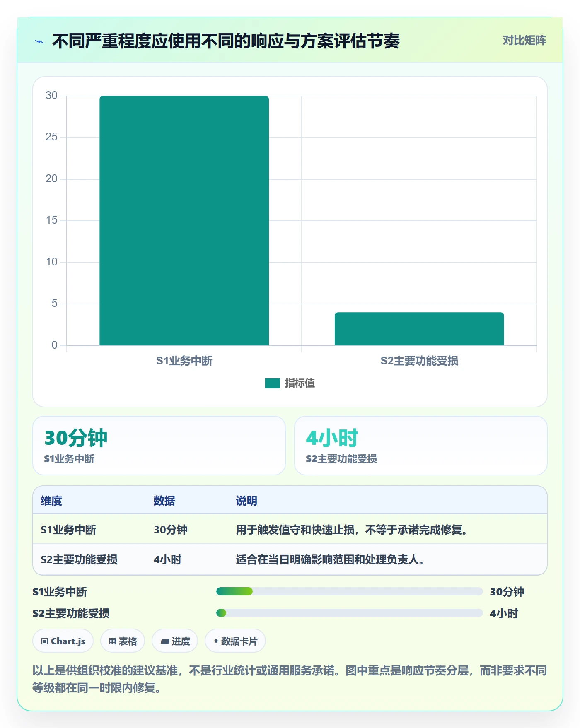The width and height of the screenshot is (580, 728).
Task: Click the 4小时 cell in the table
Action: pos(168,559)
